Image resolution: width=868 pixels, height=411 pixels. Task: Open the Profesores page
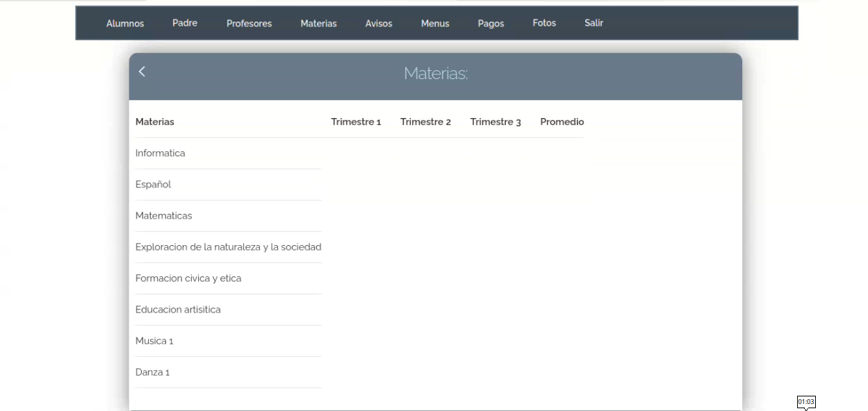[249, 24]
